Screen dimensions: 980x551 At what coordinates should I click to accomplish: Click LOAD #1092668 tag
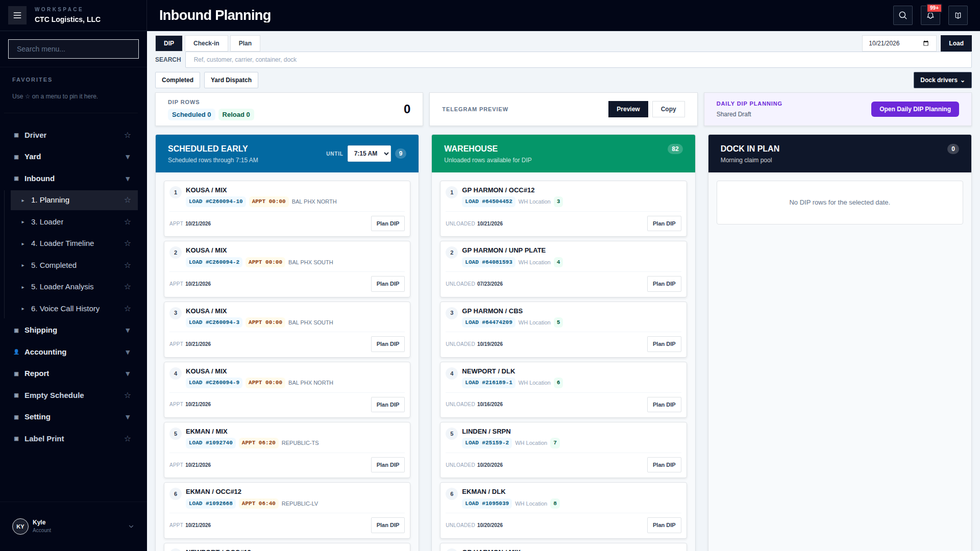(211, 504)
